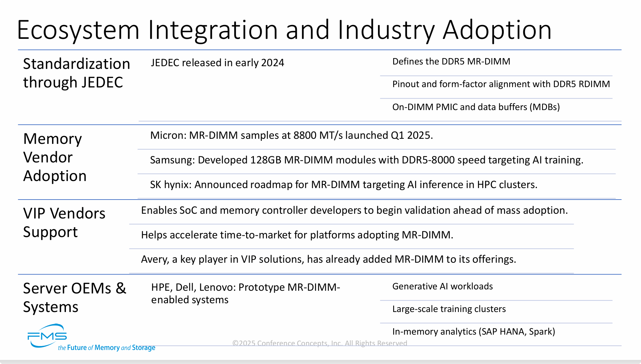Click the Helps accelerate time-to-market line
The width and height of the screenshot is (641, 364).
[297, 235]
